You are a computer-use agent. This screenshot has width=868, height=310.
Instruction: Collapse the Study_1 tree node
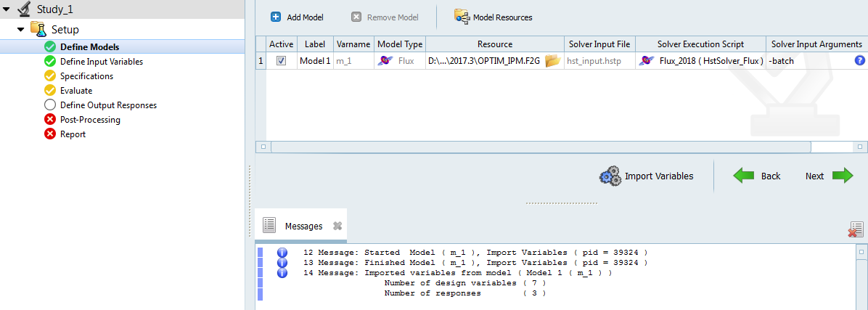pos(8,9)
